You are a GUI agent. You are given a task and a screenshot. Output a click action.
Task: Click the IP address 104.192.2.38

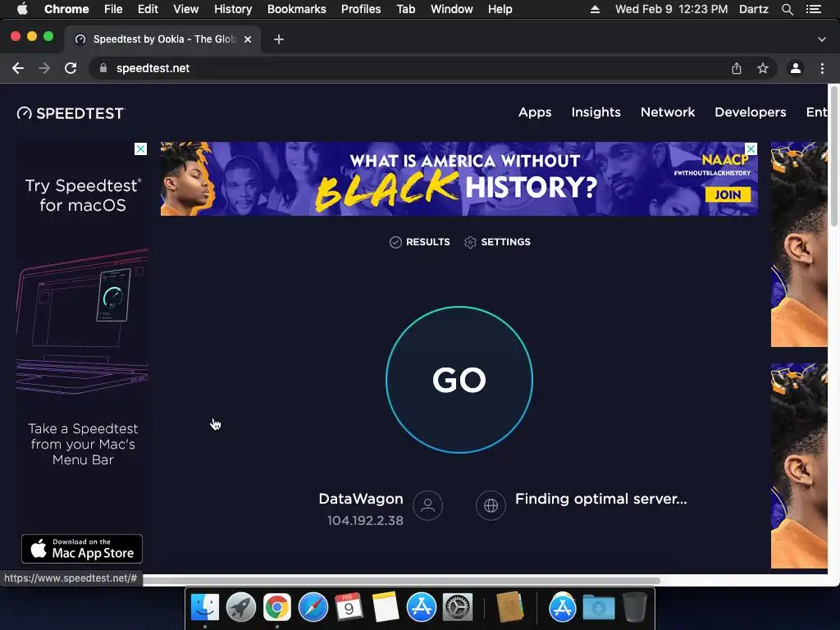365,521
